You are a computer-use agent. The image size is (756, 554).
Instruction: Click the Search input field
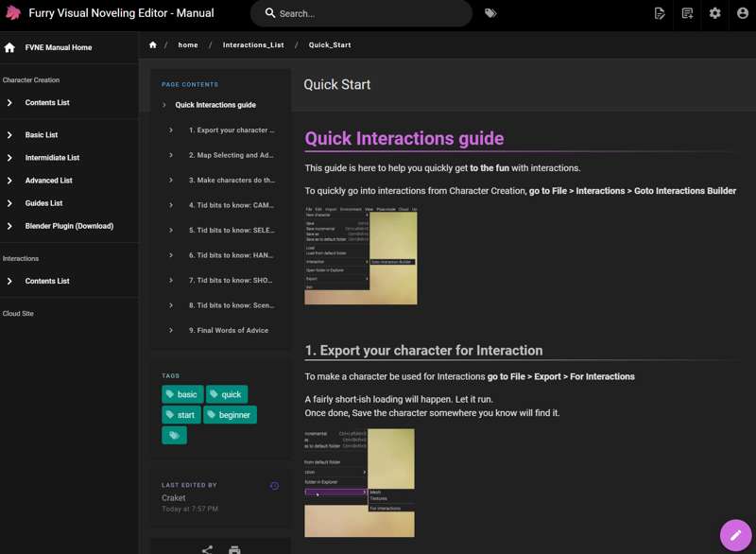[x=361, y=13]
